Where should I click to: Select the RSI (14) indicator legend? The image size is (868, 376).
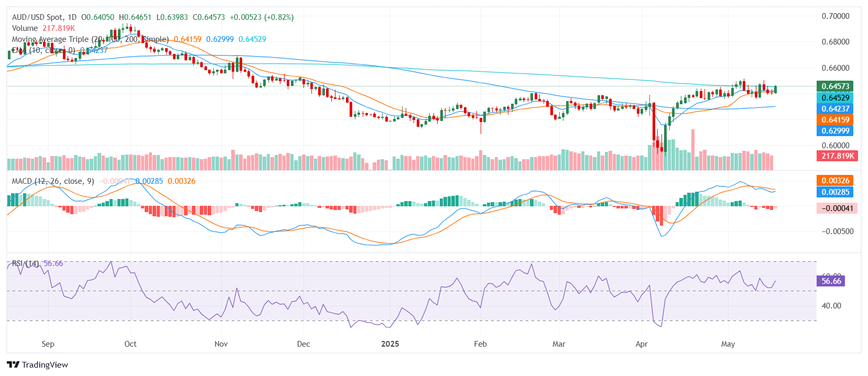pyautogui.click(x=26, y=263)
